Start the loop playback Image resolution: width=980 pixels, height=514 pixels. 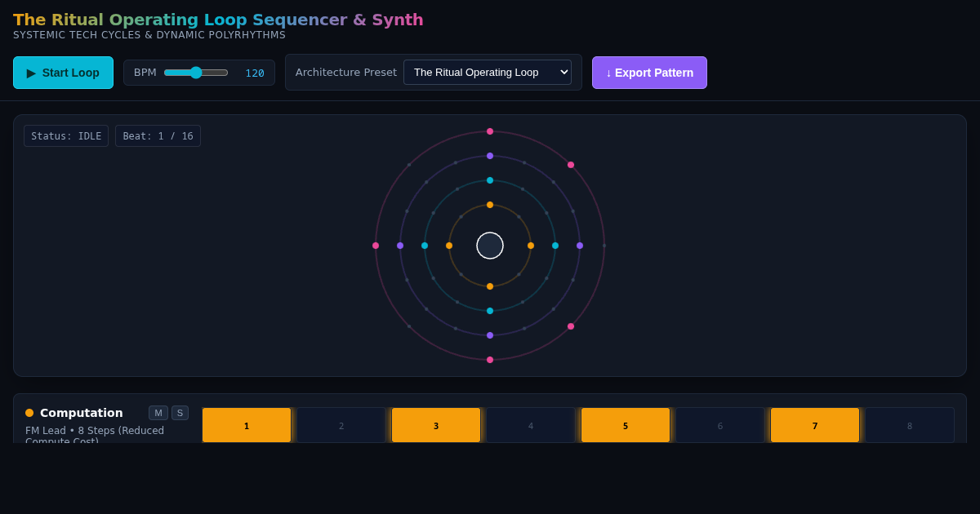pyautogui.click(x=63, y=73)
